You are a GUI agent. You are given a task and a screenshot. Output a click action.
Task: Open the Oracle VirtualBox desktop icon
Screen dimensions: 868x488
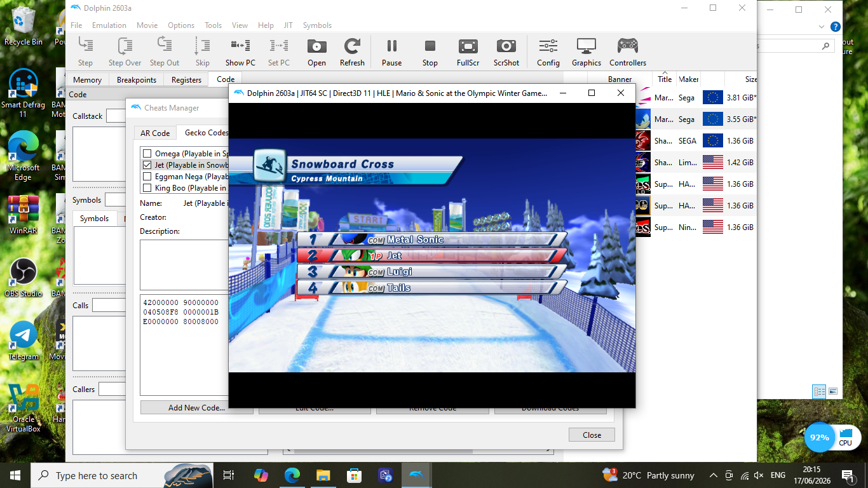24,408
